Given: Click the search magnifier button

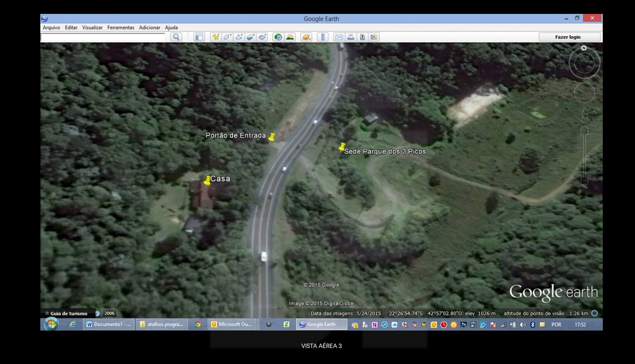Looking at the screenshot, I should (x=176, y=37).
